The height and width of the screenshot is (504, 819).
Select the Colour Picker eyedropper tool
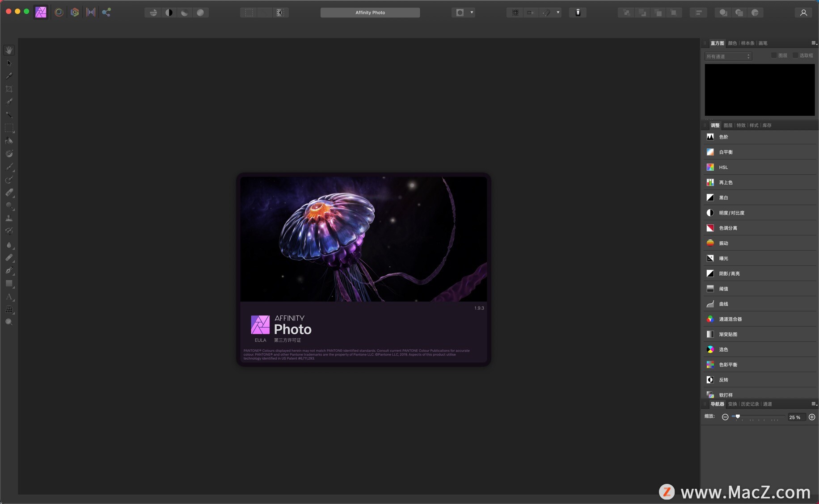(9, 76)
